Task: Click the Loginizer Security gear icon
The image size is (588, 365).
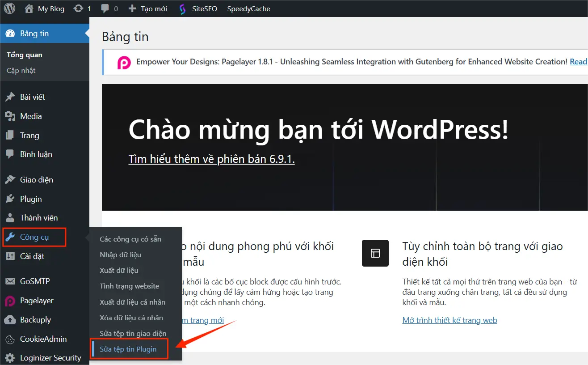Action: pyautogui.click(x=10, y=358)
